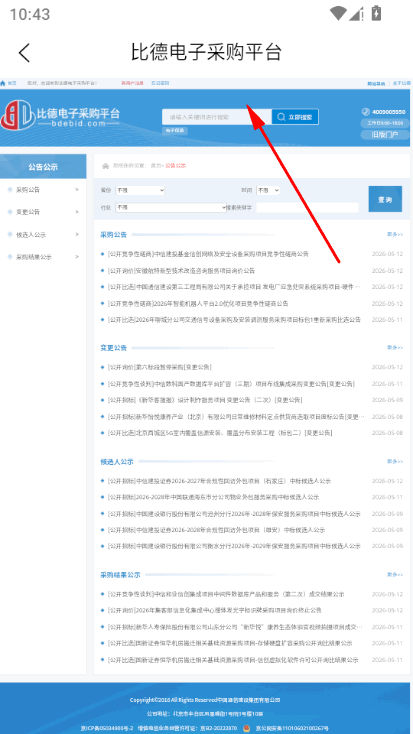Click the 关于我们 link at top right

(401, 83)
